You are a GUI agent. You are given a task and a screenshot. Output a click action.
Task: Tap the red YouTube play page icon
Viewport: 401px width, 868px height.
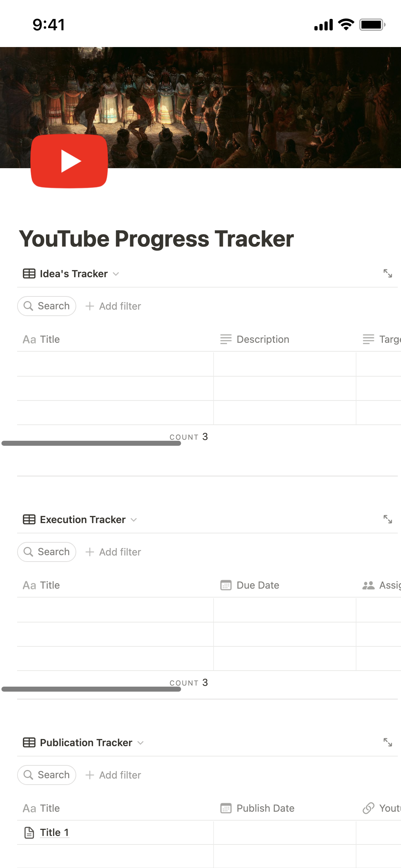[70, 161]
